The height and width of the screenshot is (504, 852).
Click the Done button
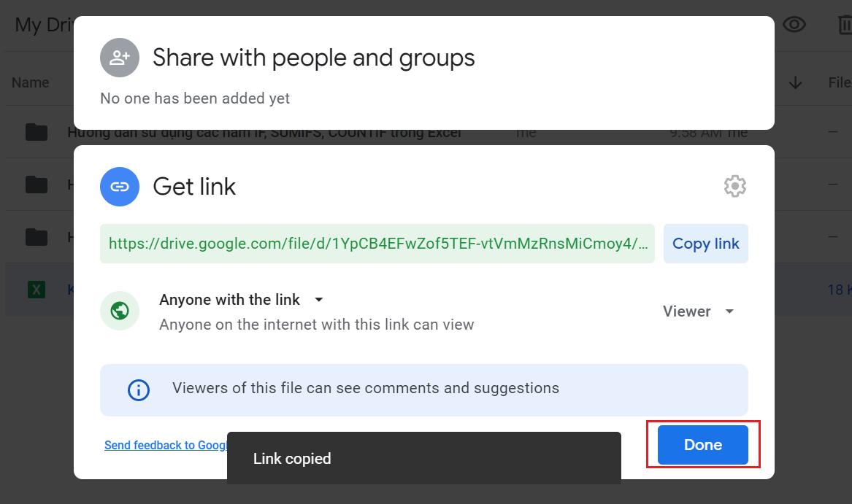point(701,444)
